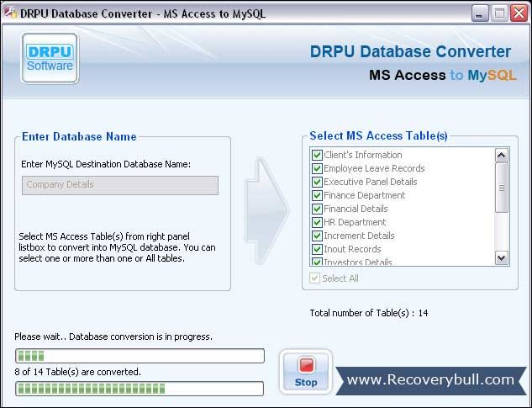Minimize the Database Converter window
The height and width of the screenshot is (408, 532).
[480, 13]
